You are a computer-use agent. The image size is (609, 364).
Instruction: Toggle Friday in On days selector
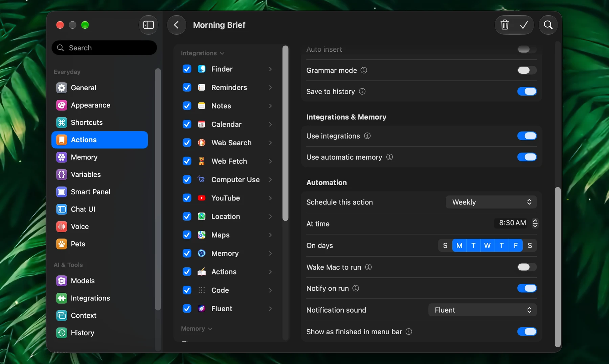[516, 246]
